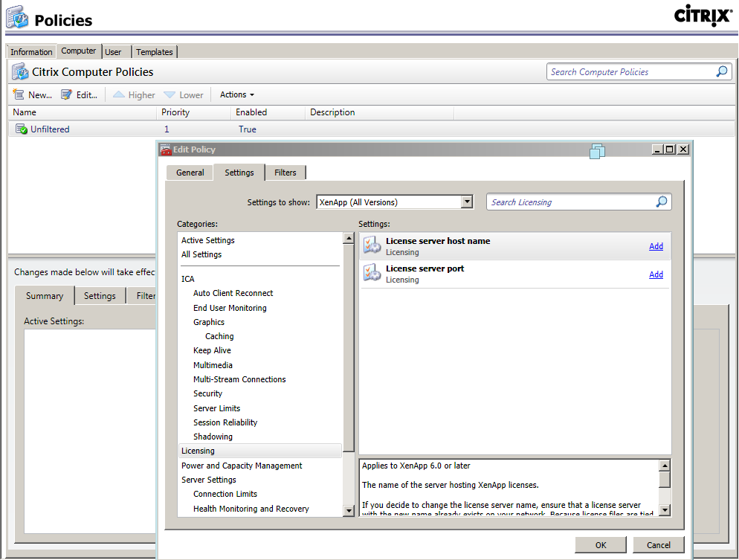Click the Higher priority arrow icon
This screenshot has width=739, height=560.
pos(120,94)
